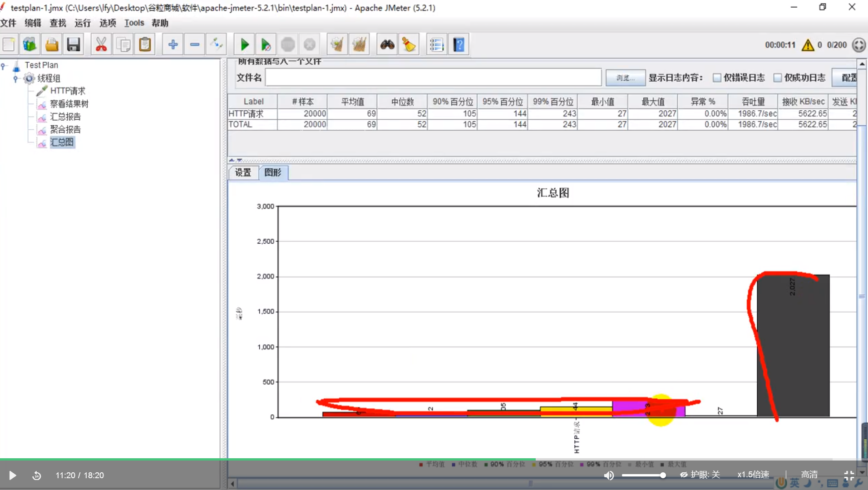Open the x1.5倍速 playback speed selector
This screenshot has height=490, width=868.
753,475
